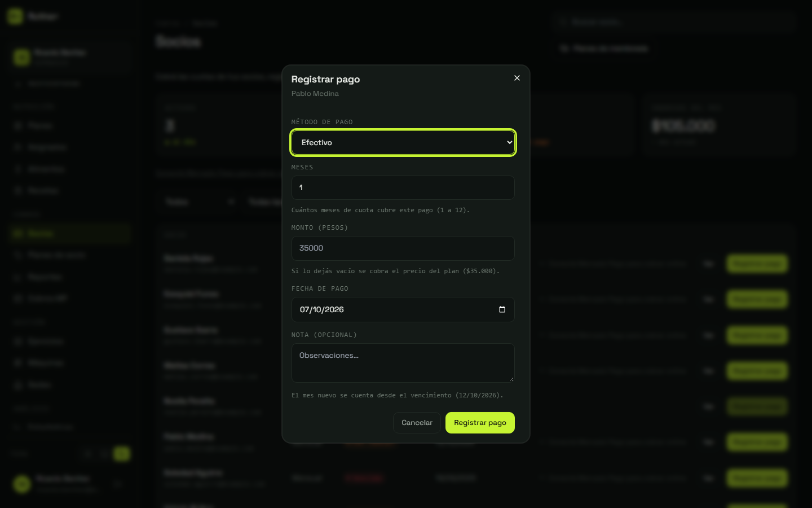Select the Fecha de pago date value 07/10/2026
The image size is (812, 508).
tap(322, 309)
